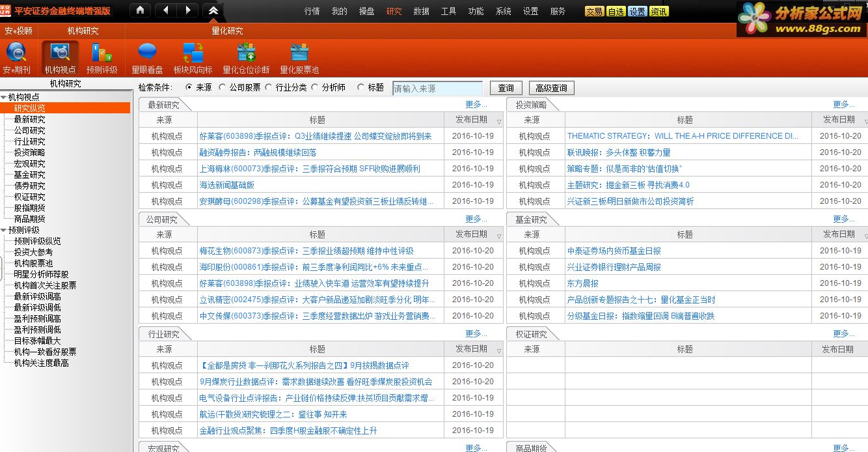The height and width of the screenshot is (452, 868).
Task: Focus the 请输入来源 search field
Action: pos(438,88)
